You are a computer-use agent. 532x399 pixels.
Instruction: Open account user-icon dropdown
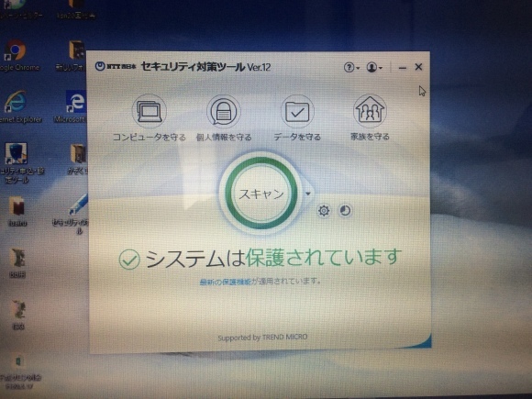pos(374,67)
